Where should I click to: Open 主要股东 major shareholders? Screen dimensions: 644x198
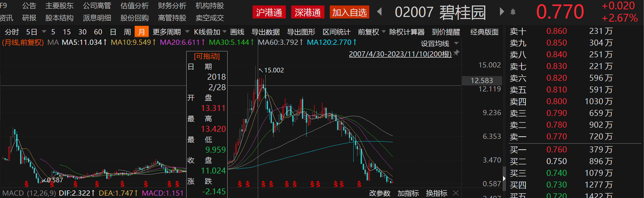click(x=59, y=5)
